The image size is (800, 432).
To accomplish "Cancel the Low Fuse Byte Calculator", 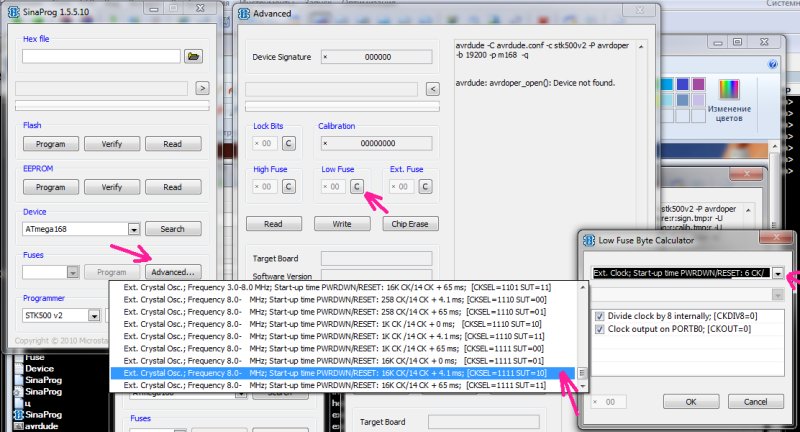I will (756, 402).
